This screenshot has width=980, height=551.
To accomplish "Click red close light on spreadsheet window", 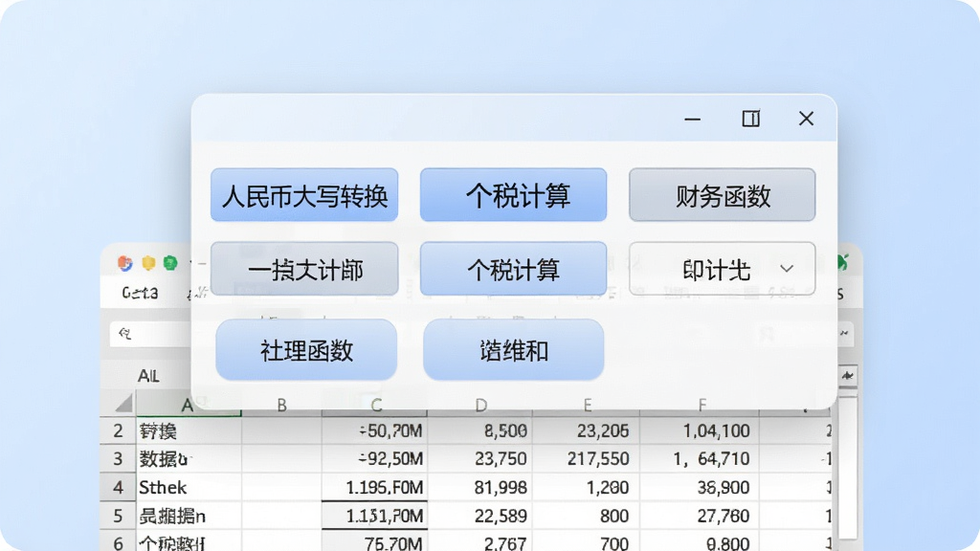I will pos(125,263).
